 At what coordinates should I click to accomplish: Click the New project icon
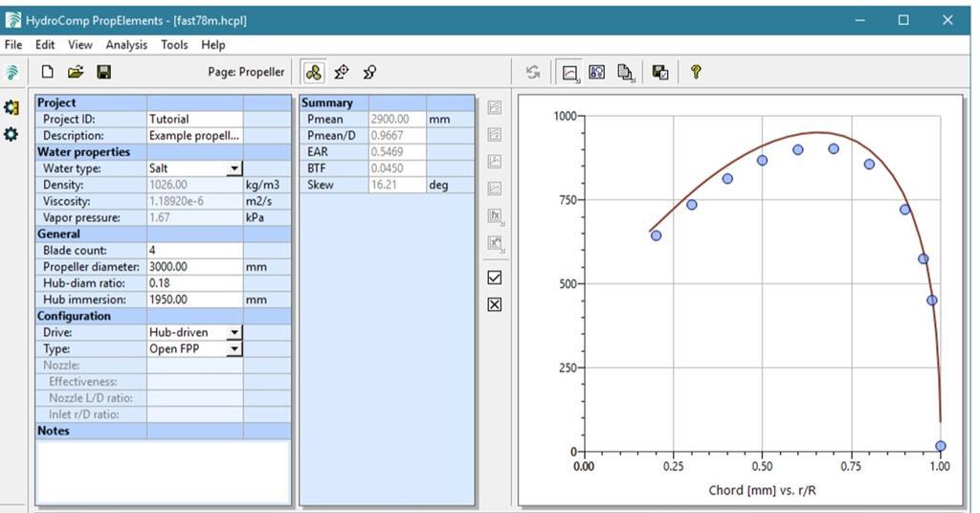point(47,72)
